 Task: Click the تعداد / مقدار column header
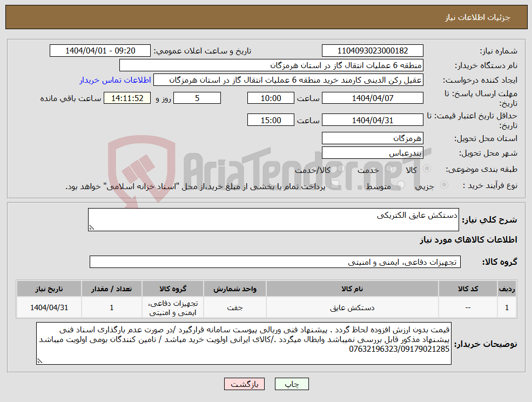[x=112, y=289]
